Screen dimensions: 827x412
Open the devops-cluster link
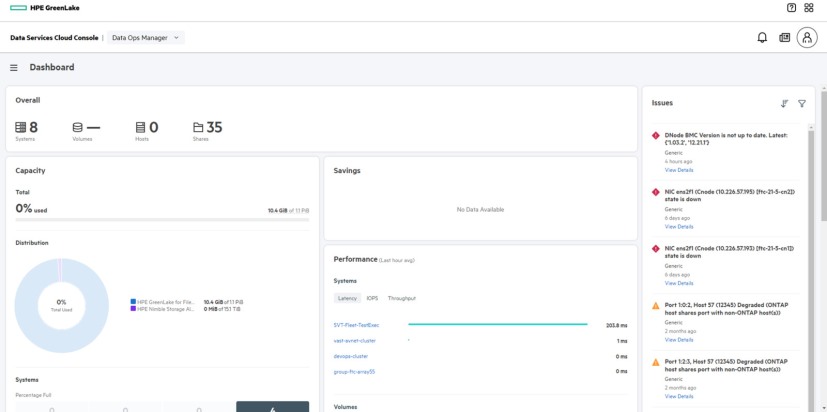(351, 356)
